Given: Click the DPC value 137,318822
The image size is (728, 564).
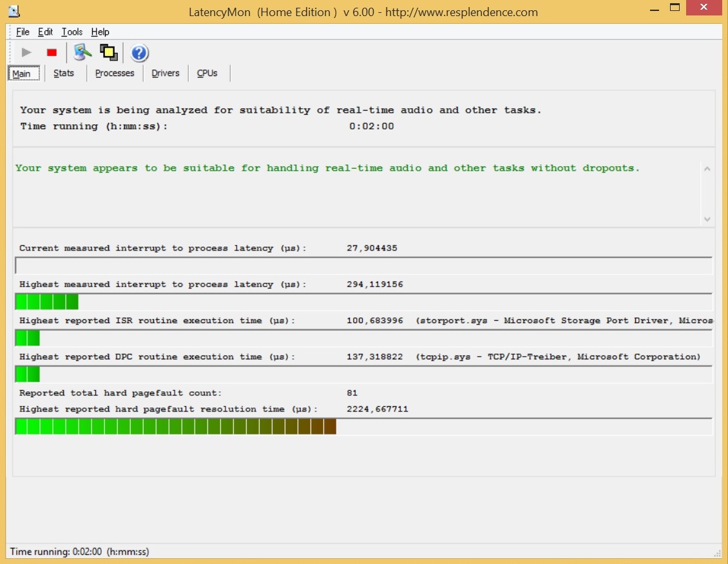Looking at the screenshot, I should [x=375, y=357].
